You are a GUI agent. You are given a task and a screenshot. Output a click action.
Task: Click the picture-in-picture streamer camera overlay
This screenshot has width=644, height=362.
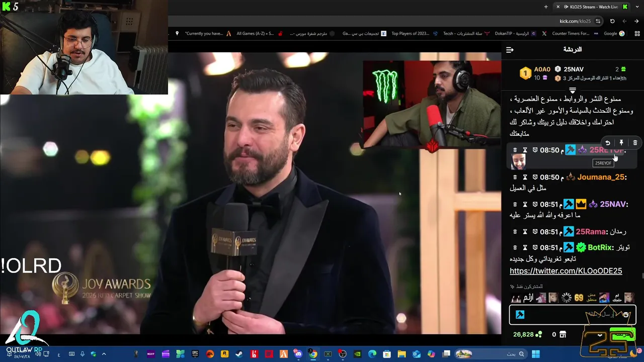tap(432, 104)
